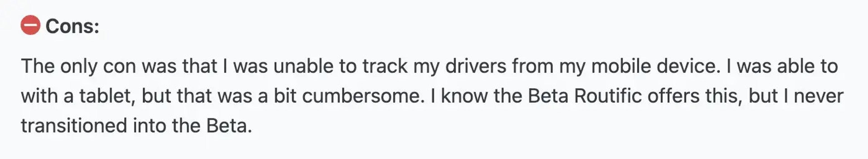This screenshot has height=159, width=868.
Task: Click the final word "Beta." in the review
Action: pos(229,126)
